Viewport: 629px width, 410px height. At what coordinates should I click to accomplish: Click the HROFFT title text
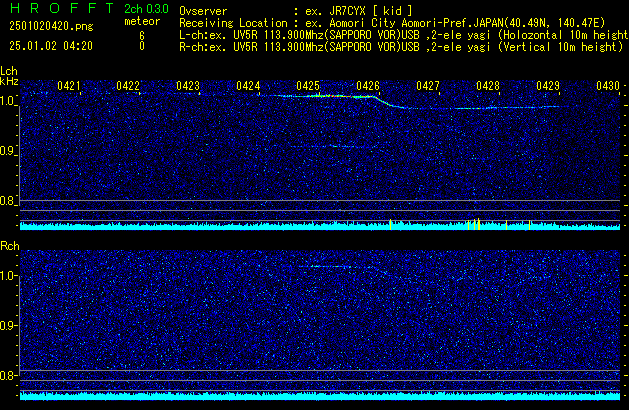point(61,8)
